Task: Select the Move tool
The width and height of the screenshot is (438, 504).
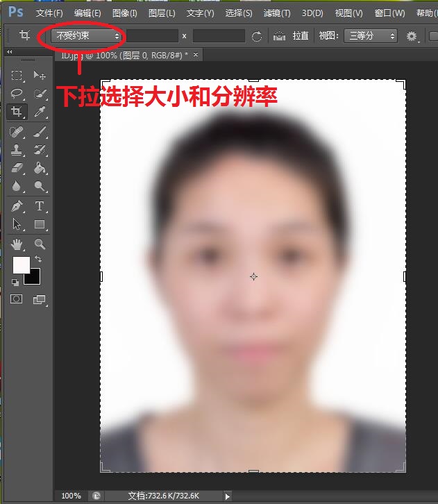Action: coord(40,75)
